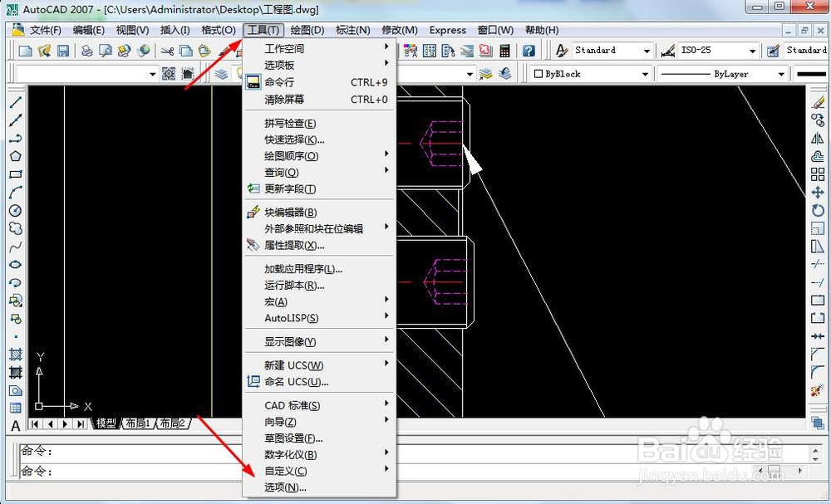Select the Array tool

[x=818, y=174]
